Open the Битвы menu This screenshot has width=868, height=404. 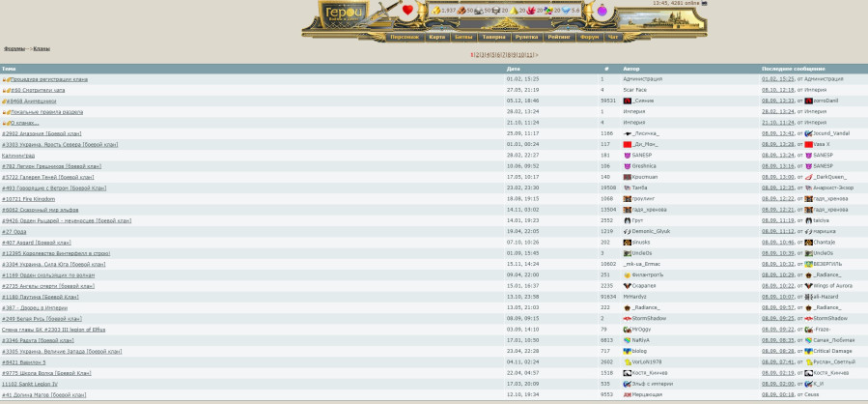[x=463, y=37]
